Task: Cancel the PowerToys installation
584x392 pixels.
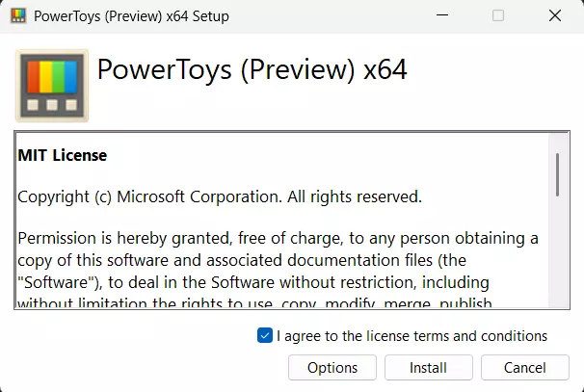Action: coord(525,367)
